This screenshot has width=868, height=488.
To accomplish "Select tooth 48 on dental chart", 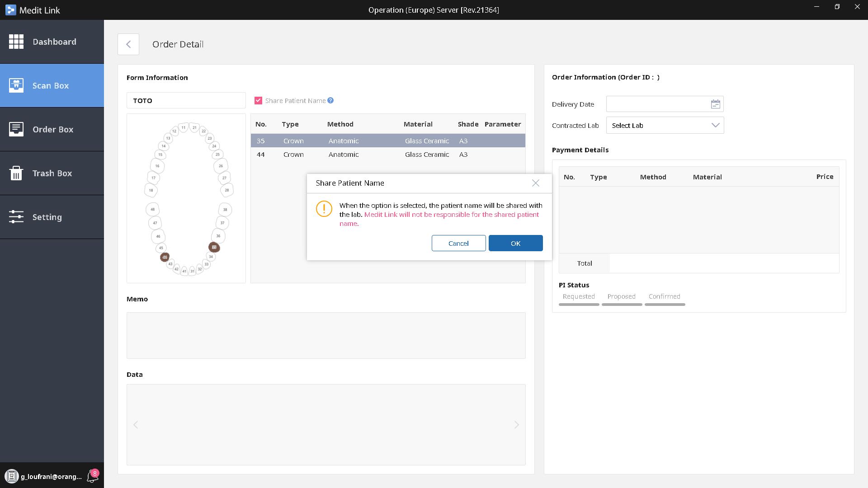I will click(x=153, y=209).
